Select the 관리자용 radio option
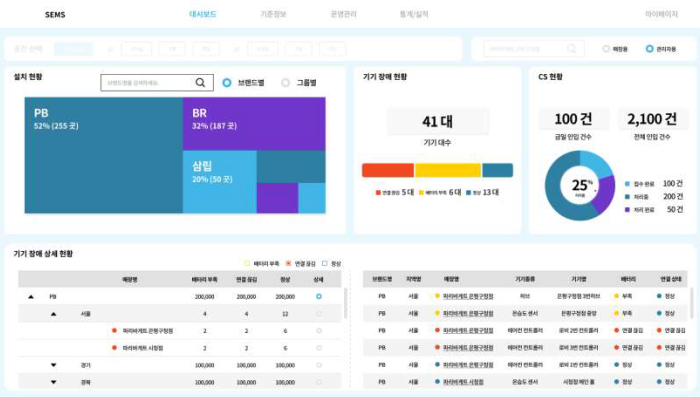Viewport: 700px width, 397px height. (650, 49)
